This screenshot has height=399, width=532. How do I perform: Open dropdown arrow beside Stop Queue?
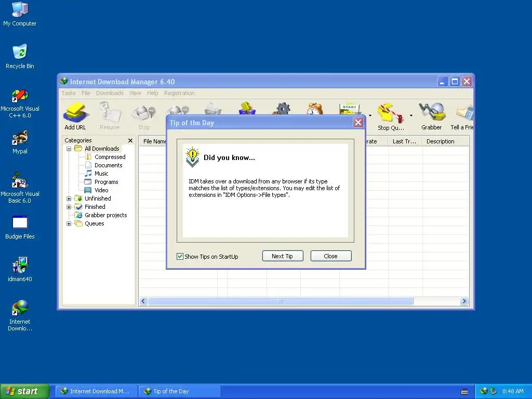pyautogui.click(x=411, y=115)
